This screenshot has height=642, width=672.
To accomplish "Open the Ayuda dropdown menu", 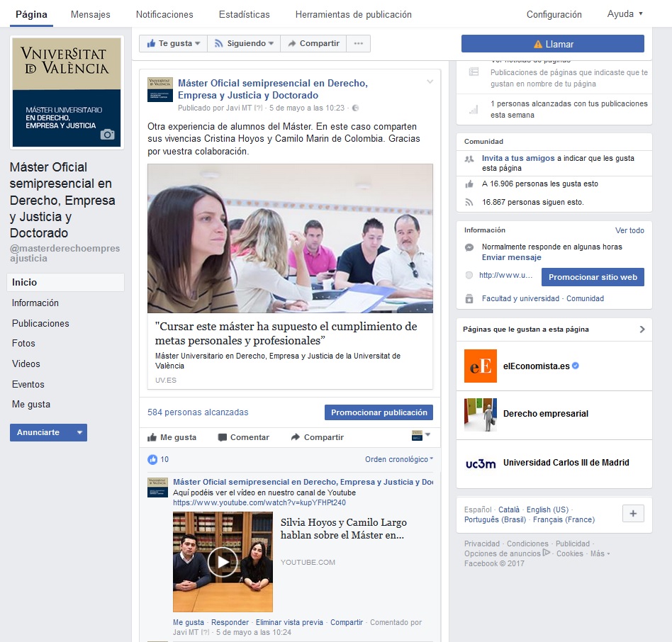I will pyautogui.click(x=625, y=13).
